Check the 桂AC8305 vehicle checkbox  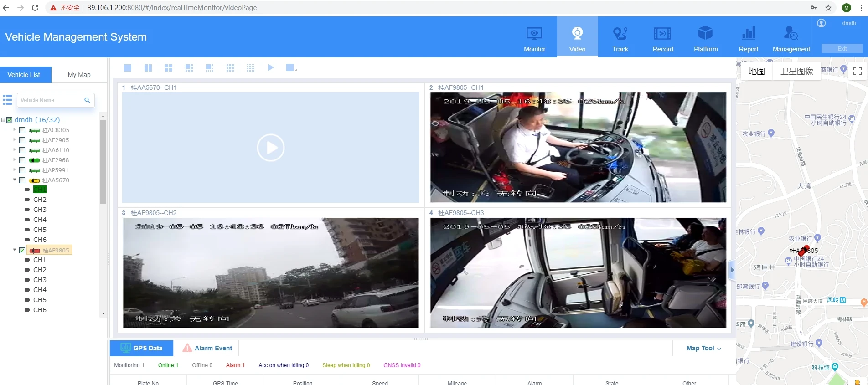point(22,130)
